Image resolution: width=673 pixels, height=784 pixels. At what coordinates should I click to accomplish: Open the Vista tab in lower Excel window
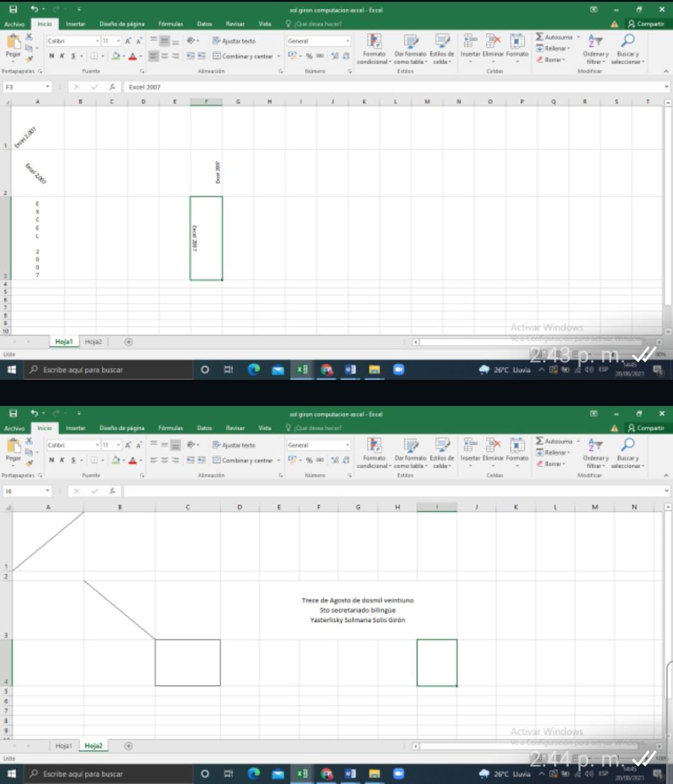[x=265, y=428]
